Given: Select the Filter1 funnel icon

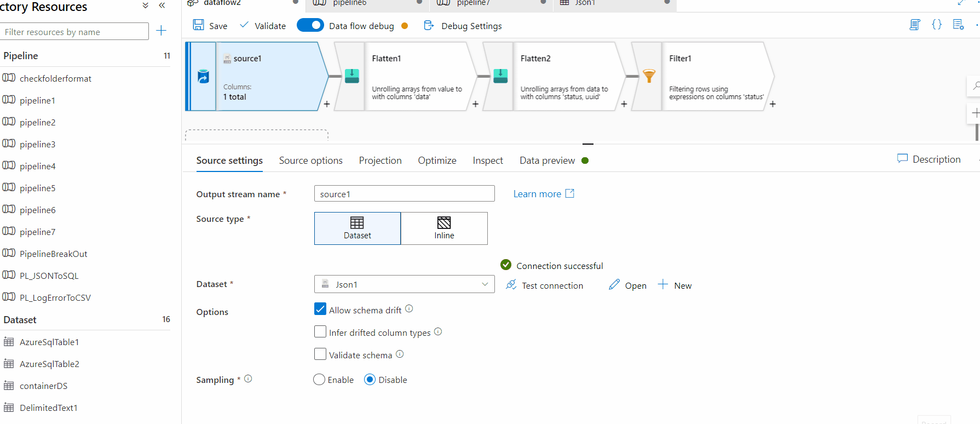Looking at the screenshot, I should (x=649, y=76).
